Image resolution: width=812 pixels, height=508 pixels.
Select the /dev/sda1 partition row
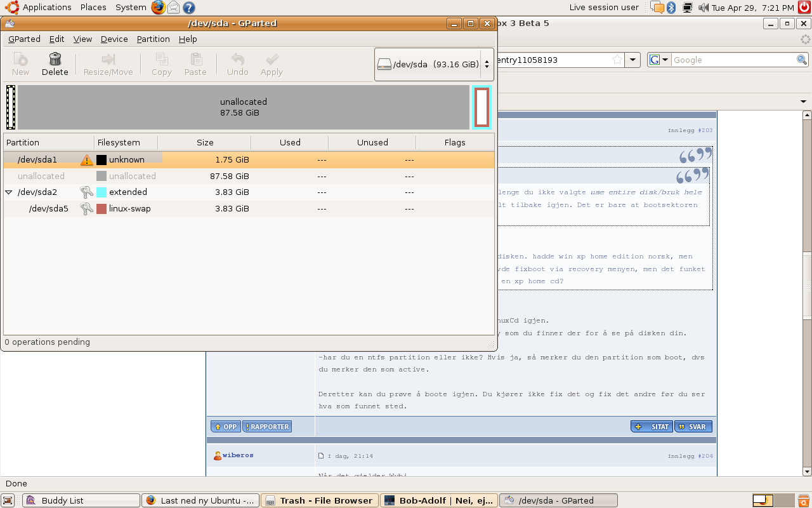point(249,160)
